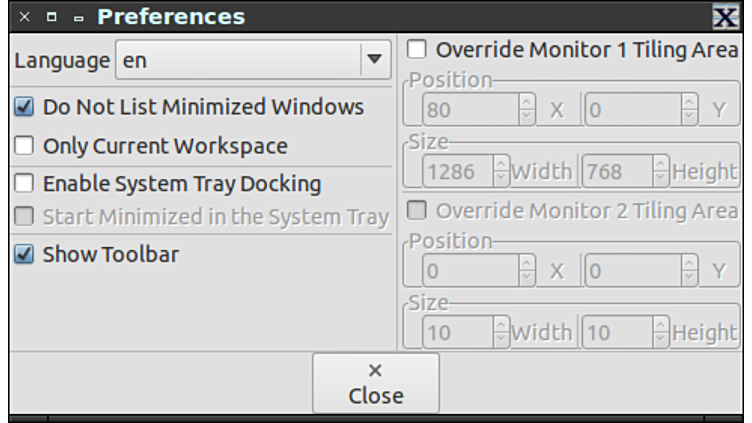Uncheck Do Not List Minimized Windows
This screenshot has width=752, height=423.
pyautogui.click(x=24, y=107)
